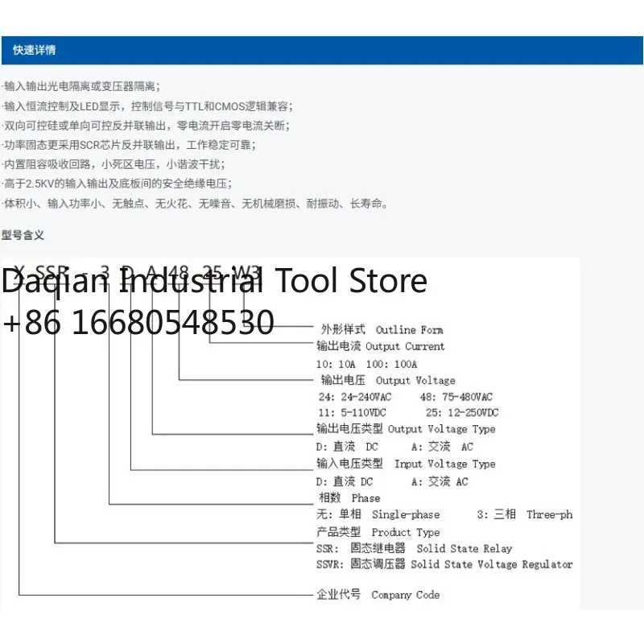Click 'D: 直流 DC' for Output Voltage Type

click(x=347, y=447)
